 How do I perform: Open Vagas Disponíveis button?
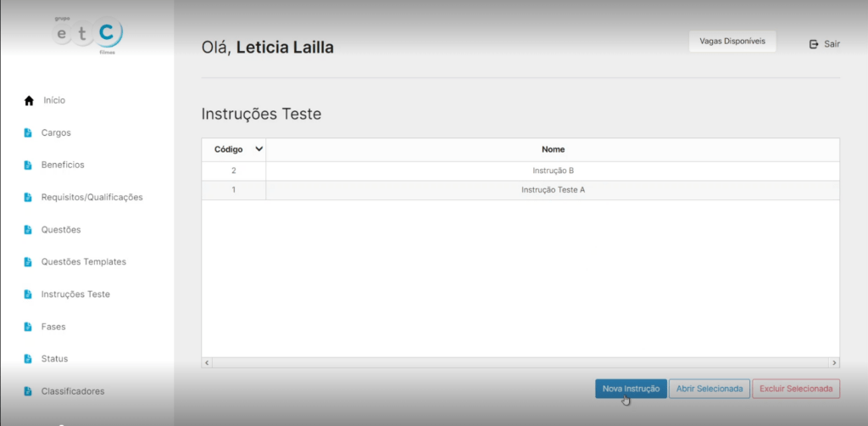click(x=732, y=41)
